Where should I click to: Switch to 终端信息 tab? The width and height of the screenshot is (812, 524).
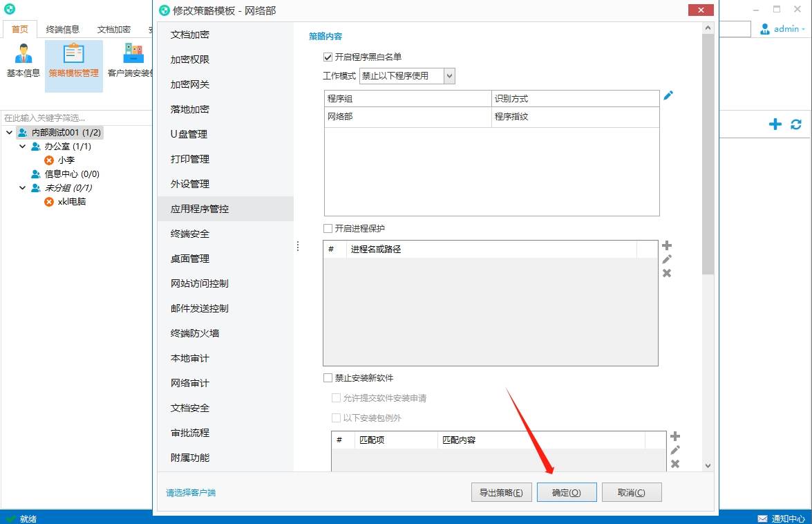point(63,30)
